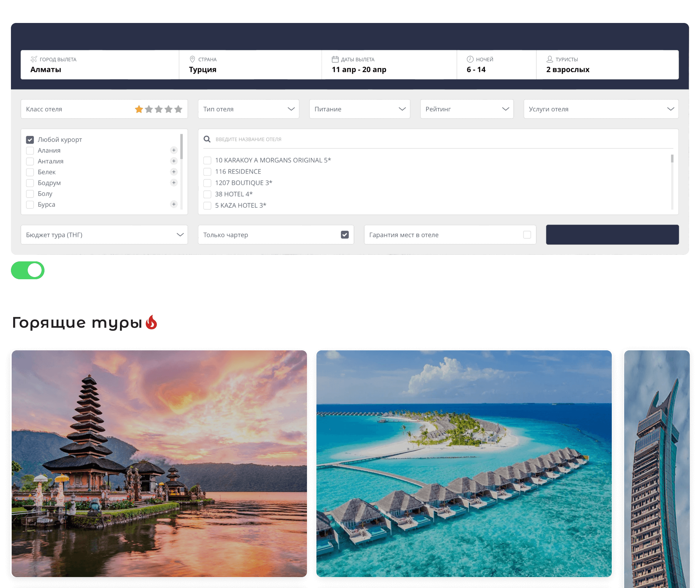Check hotel 1207 BOUTIQUE 3*
This screenshot has width=700, height=588.
click(207, 183)
